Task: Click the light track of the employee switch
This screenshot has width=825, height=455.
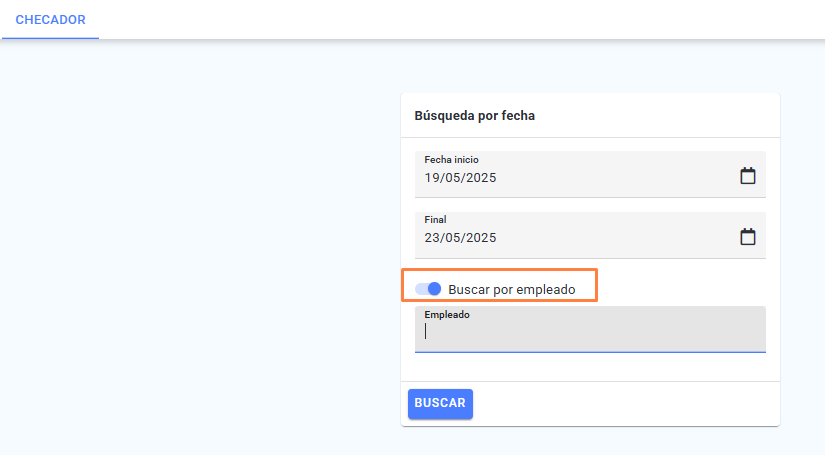Action: pyautogui.click(x=420, y=289)
